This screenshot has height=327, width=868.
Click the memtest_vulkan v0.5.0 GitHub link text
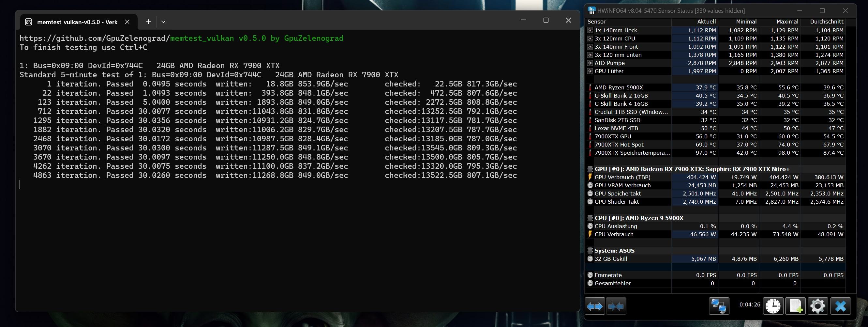(x=257, y=38)
